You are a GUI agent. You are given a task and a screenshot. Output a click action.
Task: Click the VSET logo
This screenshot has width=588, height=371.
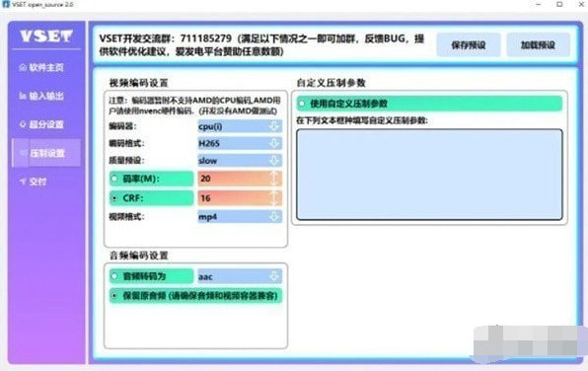(46, 36)
